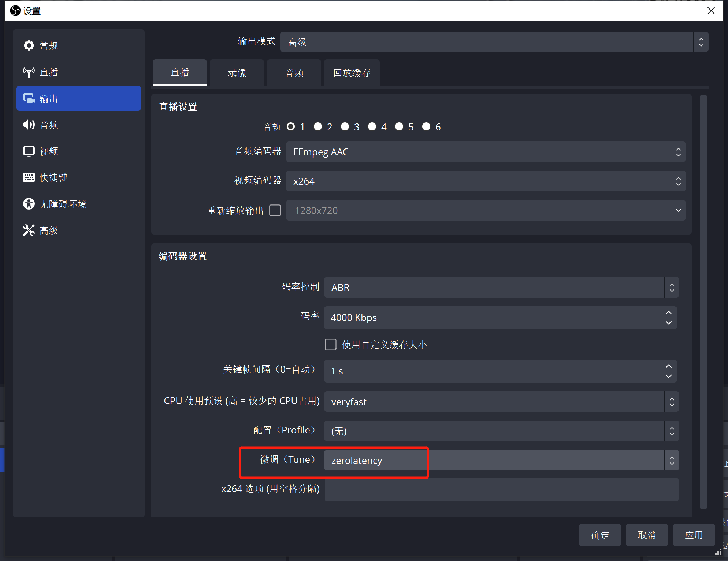Select audio track 3 radio button
728x561 pixels.
[x=345, y=127]
